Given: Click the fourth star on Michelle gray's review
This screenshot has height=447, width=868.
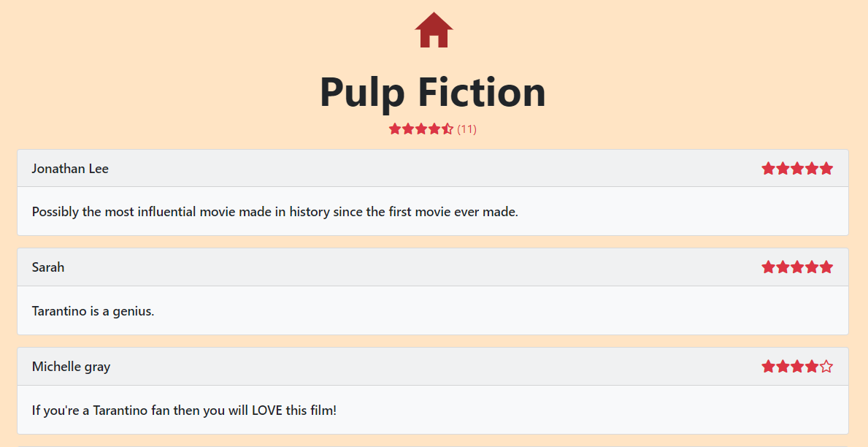Looking at the screenshot, I should 812,366.
